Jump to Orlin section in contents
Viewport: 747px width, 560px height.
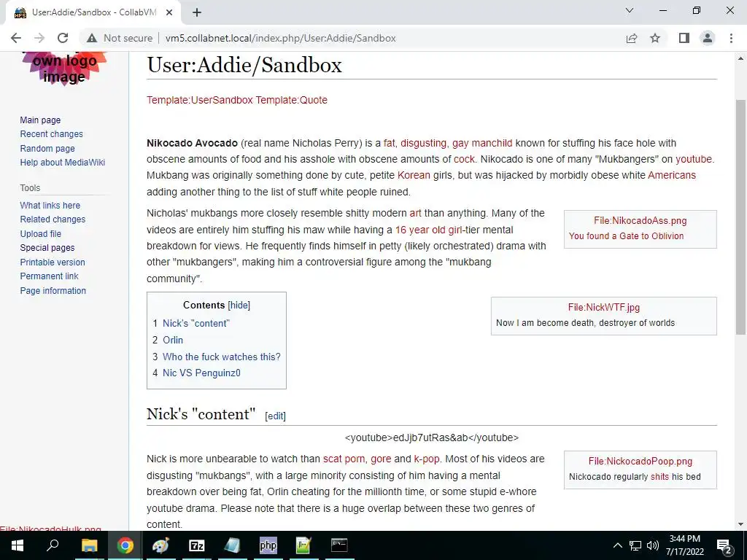click(173, 340)
